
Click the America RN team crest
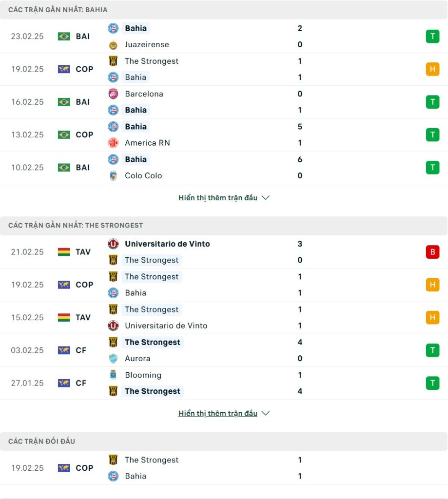113,143
